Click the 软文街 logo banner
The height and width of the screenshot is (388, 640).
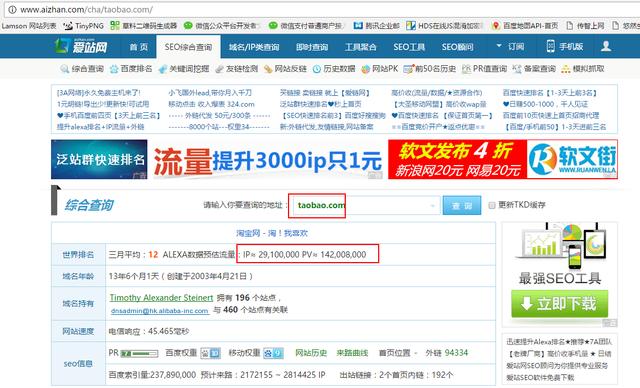coord(572,159)
